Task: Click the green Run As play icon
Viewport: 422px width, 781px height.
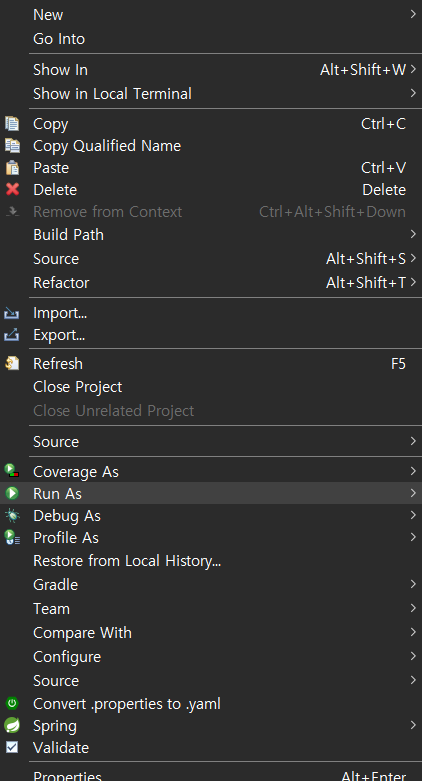Action: (12, 493)
